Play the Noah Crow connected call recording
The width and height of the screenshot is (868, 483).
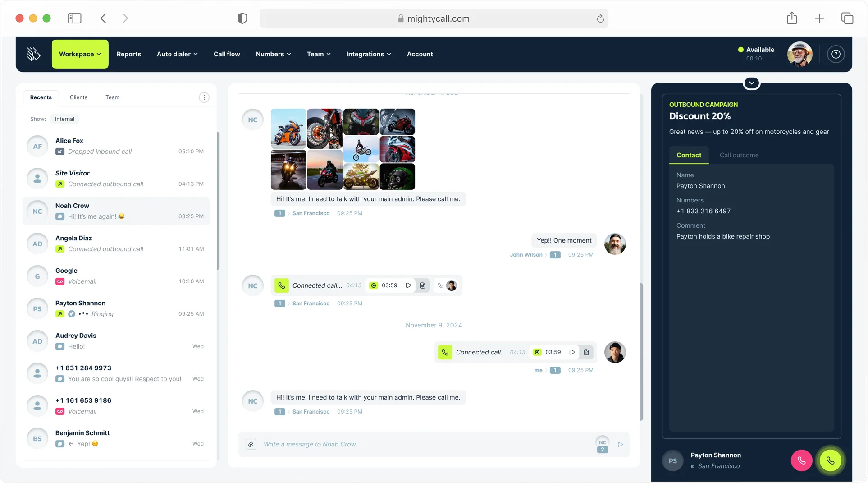click(x=408, y=285)
